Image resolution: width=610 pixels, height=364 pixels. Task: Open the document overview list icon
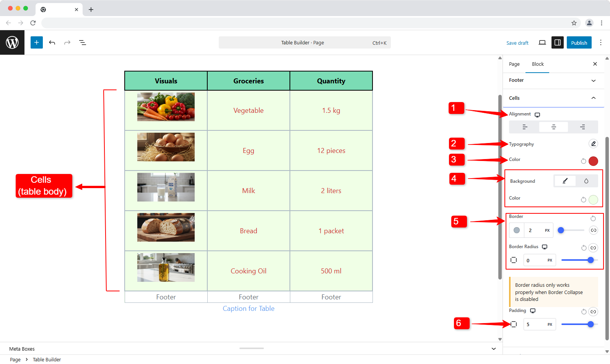82,42
